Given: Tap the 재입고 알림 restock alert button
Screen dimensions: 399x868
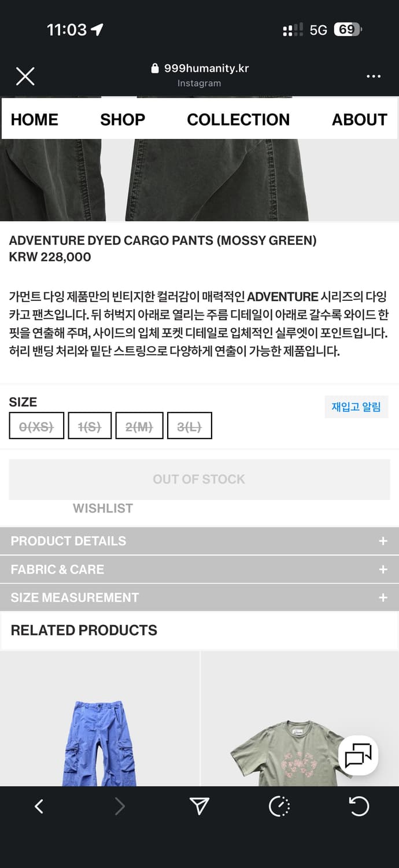Looking at the screenshot, I should (356, 407).
